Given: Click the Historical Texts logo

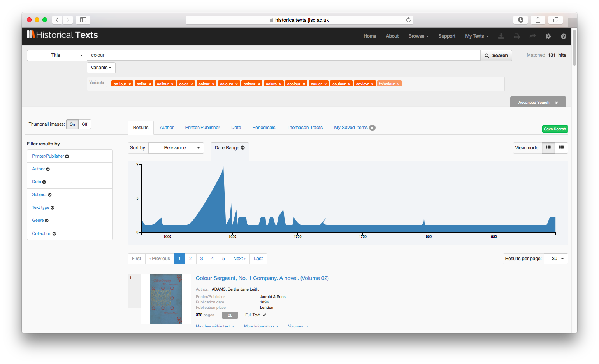Looking at the screenshot, I should [x=62, y=35].
